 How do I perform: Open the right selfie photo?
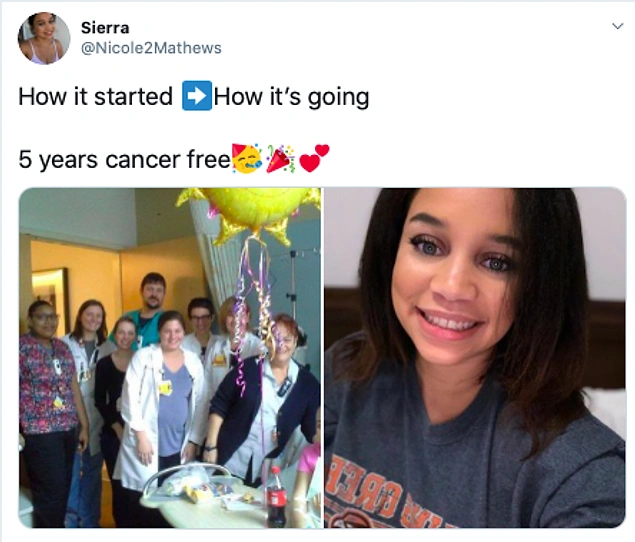click(475, 358)
